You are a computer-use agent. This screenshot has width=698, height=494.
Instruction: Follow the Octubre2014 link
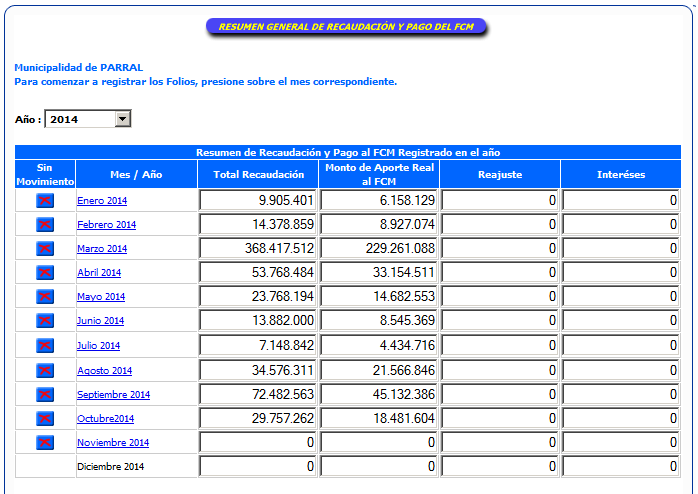[x=106, y=419]
